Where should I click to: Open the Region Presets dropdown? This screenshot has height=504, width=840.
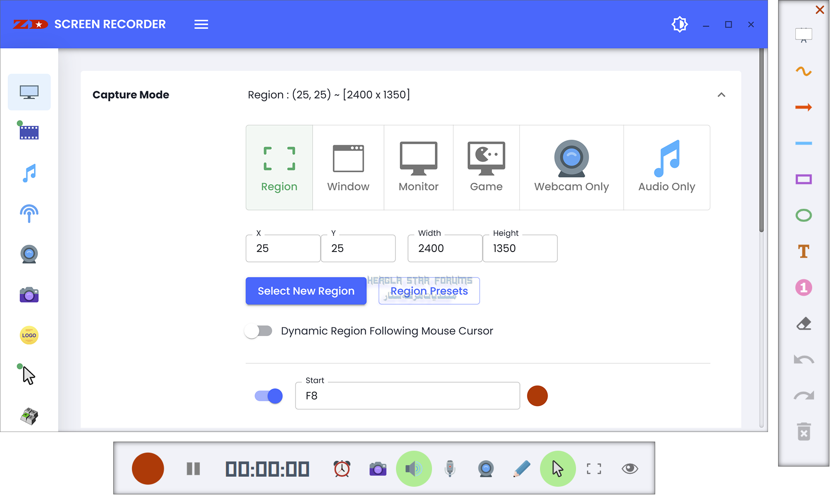429,291
